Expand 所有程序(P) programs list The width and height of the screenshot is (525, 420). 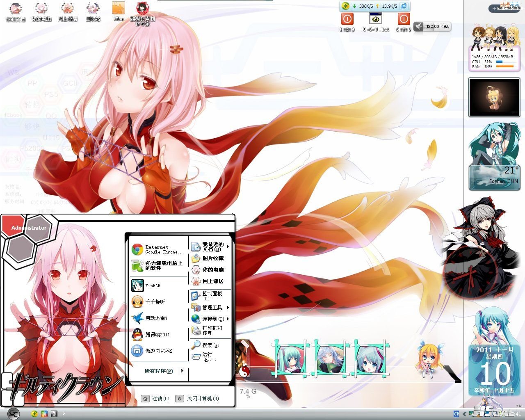159,371
